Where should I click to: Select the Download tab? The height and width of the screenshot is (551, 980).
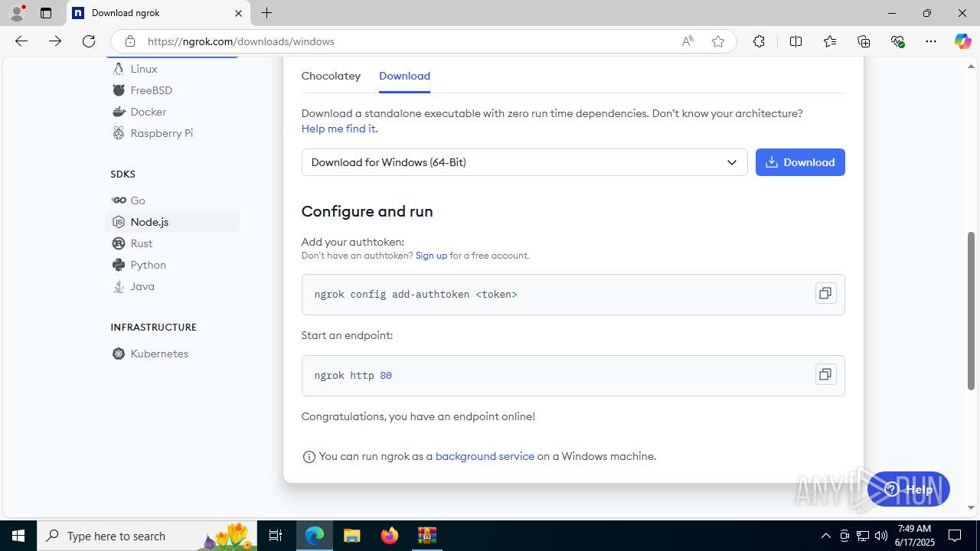point(404,76)
